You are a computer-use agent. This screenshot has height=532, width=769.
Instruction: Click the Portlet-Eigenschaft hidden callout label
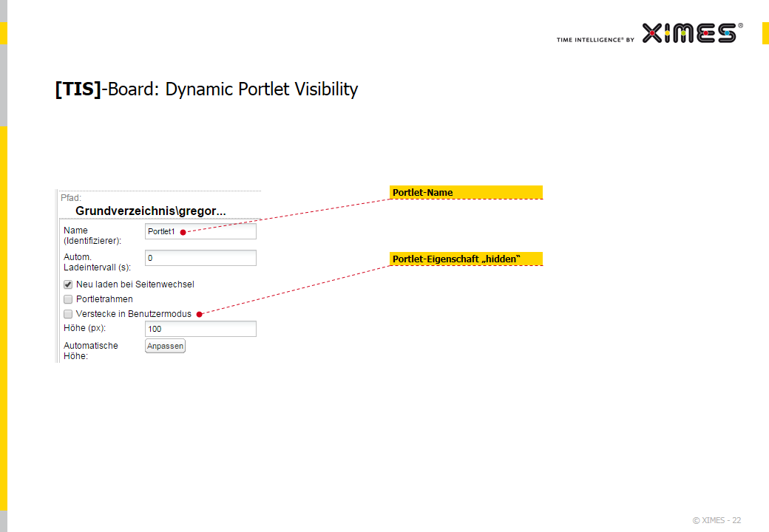coord(466,259)
